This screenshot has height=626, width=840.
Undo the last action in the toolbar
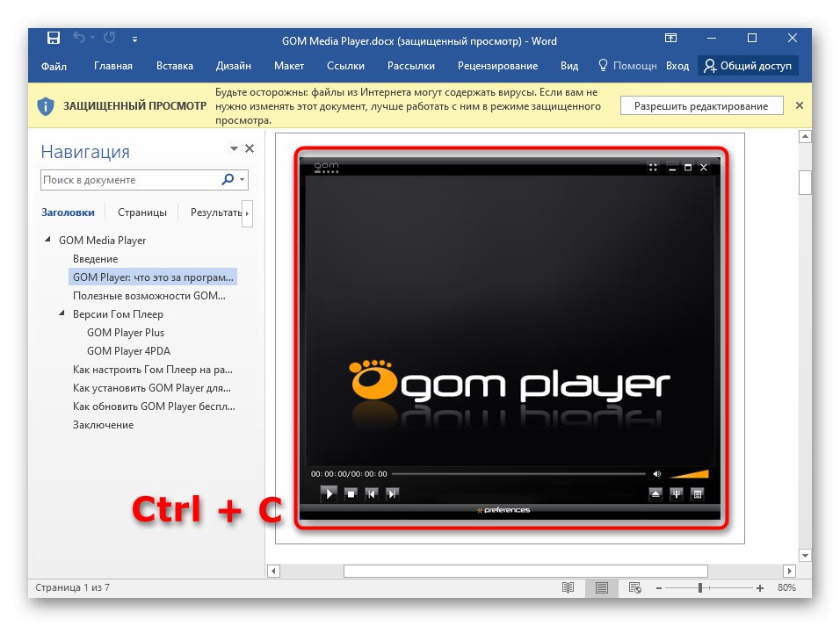(x=79, y=37)
